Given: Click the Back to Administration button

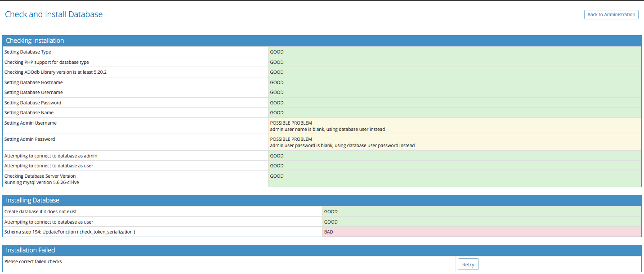Looking at the screenshot, I should click(611, 14).
